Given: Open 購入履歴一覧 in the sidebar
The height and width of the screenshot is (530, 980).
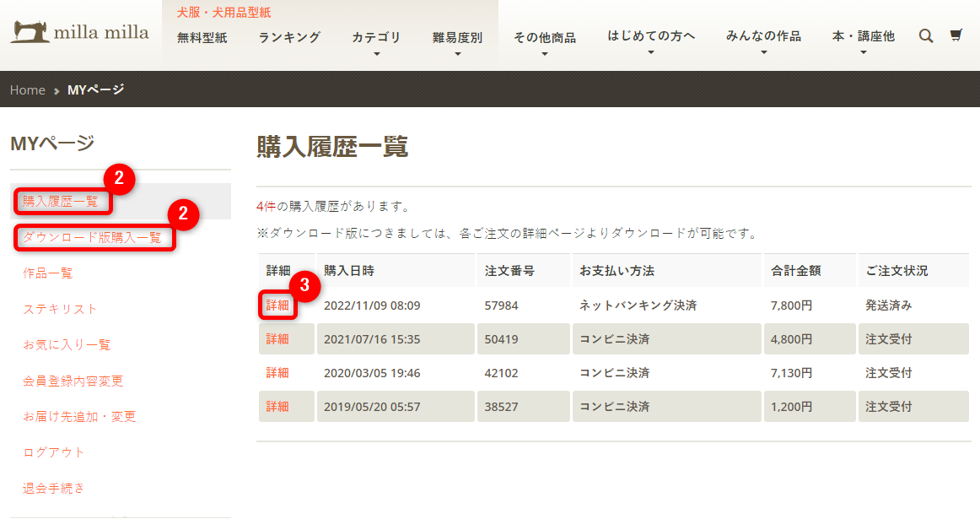Looking at the screenshot, I should (61, 202).
